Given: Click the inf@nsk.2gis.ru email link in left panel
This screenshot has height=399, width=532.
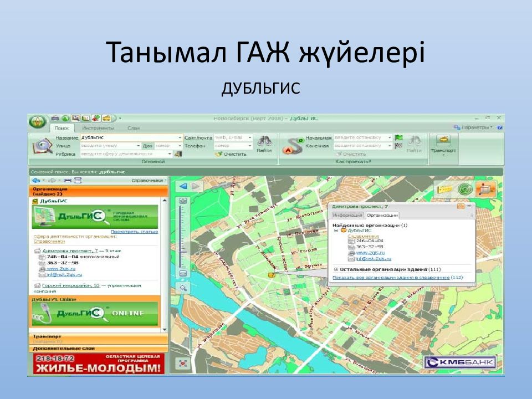Looking at the screenshot, I should tap(64, 275).
